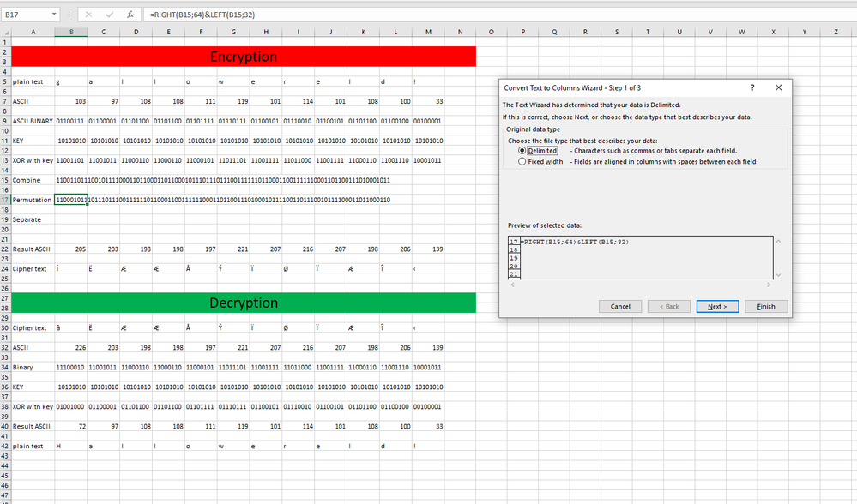
Task: Click cell B34 with binary 11100010
Action: click(71, 368)
